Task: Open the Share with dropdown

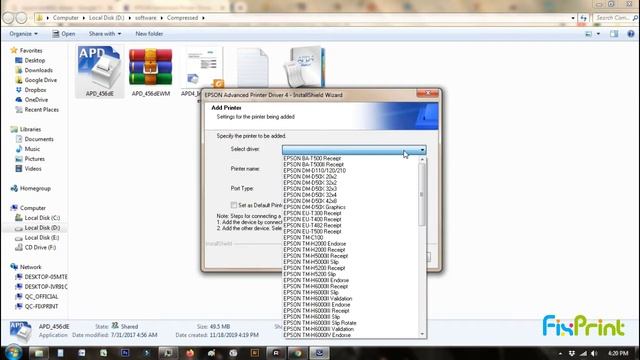Action: click(x=105, y=34)
